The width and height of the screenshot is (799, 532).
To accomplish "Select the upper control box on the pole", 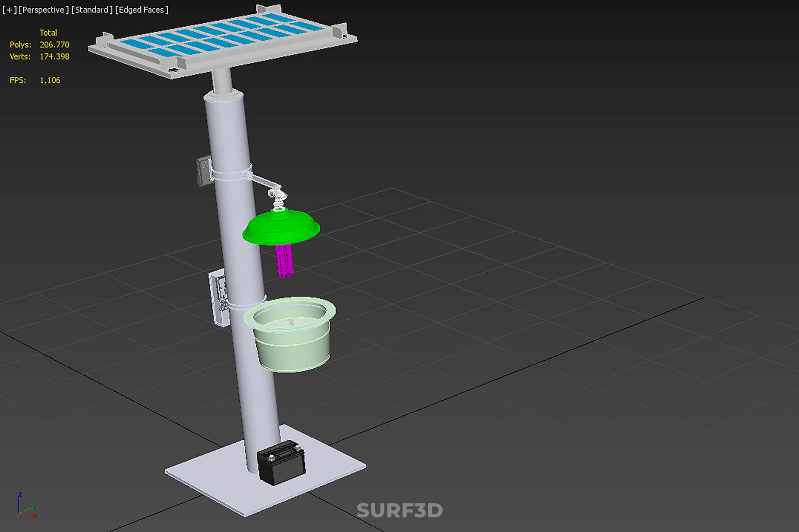I will [x=203, y=171].
